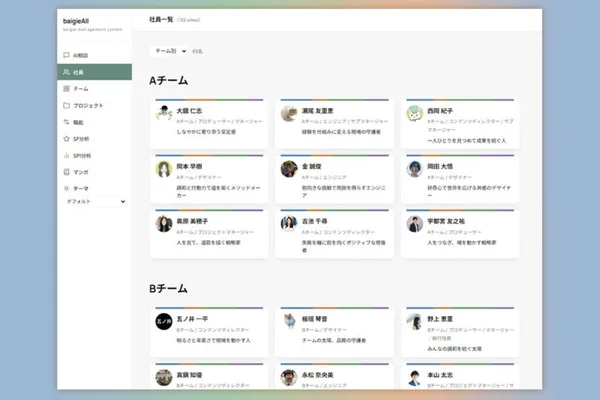
Task: Open AI相談 via its chat bubble icon
Action: (x=66, y=55)
